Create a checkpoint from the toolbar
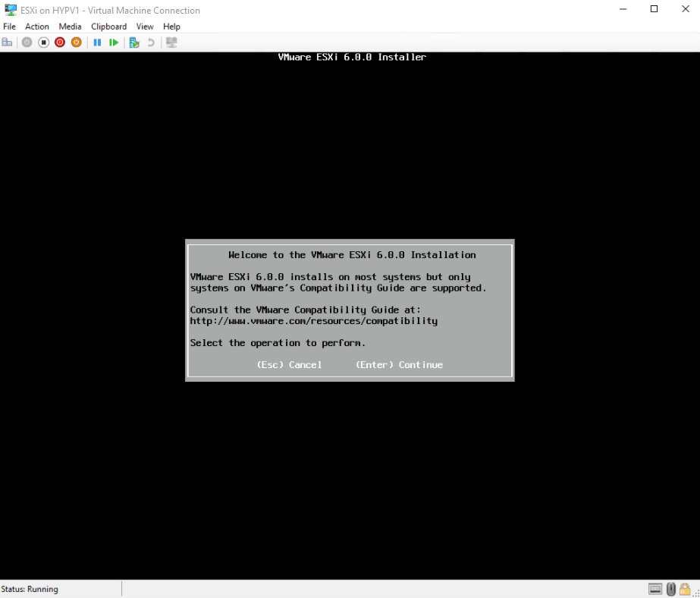This screenshot has width=700, height=598. (134, 42)
